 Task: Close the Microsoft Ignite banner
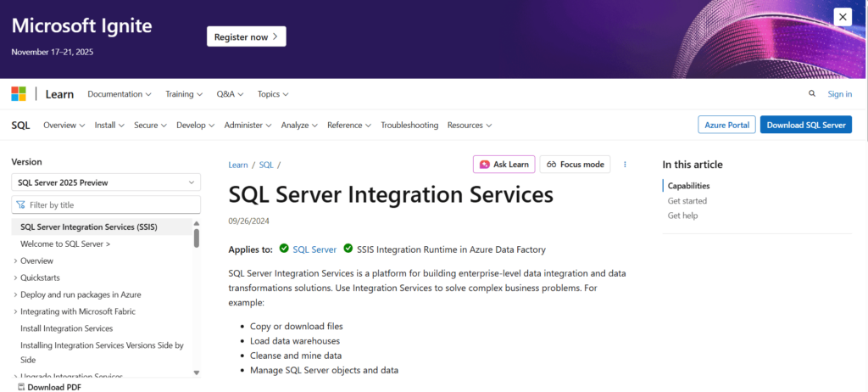click(x=843, y=16)
